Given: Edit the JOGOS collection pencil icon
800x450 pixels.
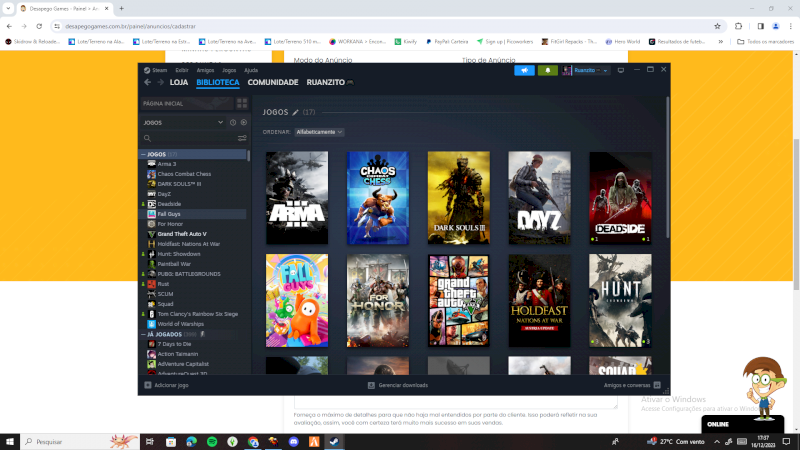Looking at the screenshot, I should tap(295, 112).
